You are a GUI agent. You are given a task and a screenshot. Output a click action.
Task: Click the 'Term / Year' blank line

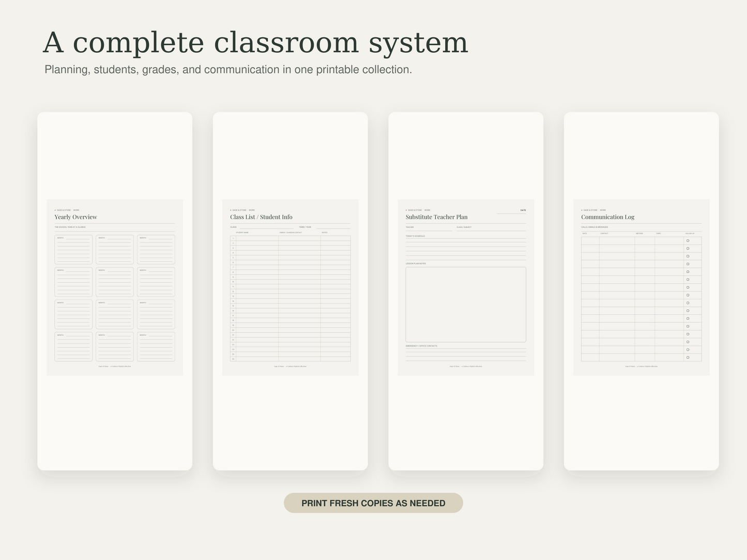click(333, 227)
